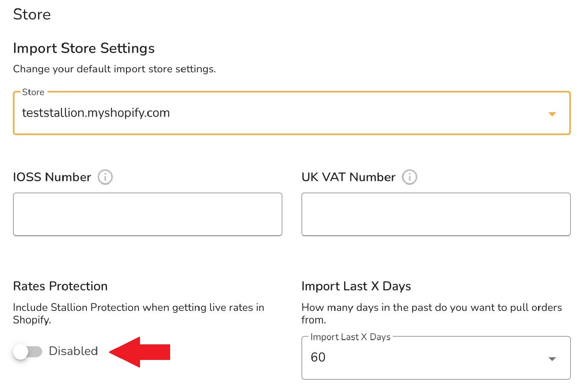Expand the Store dropdown using its orange arrow
This screenshot has height=390, width=588.
552,114
